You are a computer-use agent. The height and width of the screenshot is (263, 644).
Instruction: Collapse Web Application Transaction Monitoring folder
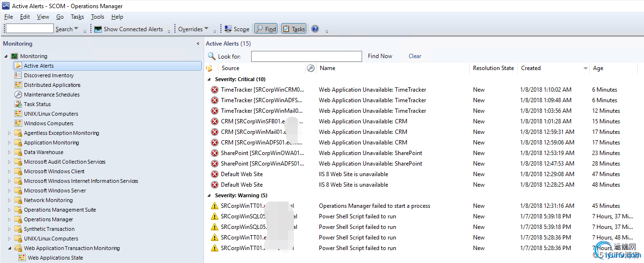pos(9,248)
